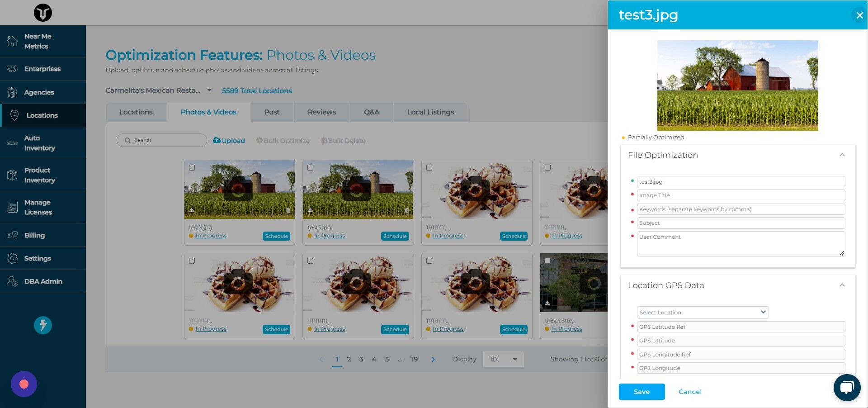Switch to the Post tab
This screenshot has height=408, width=868.
point(272,112)
